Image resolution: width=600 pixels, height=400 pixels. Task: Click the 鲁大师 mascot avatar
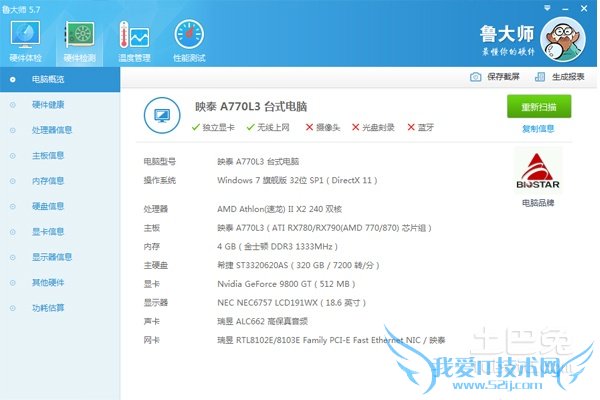(562, 39)
